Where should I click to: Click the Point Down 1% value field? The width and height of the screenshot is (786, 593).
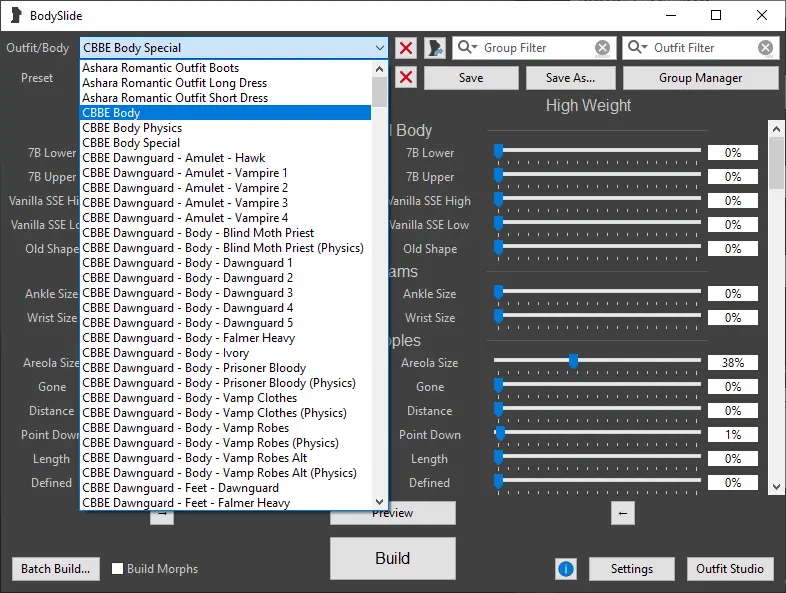click(733, 435)
